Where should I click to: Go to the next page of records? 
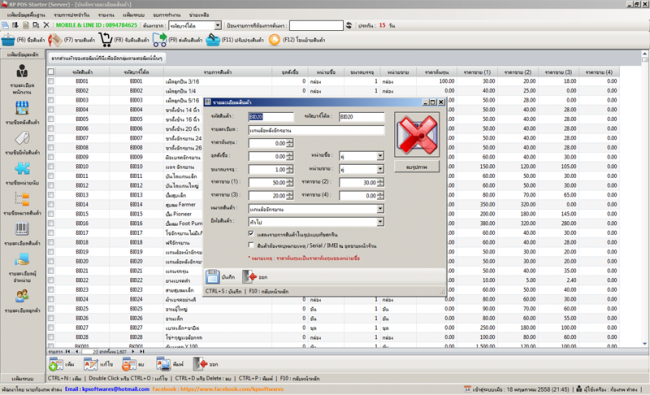click(x=133, y=351)
